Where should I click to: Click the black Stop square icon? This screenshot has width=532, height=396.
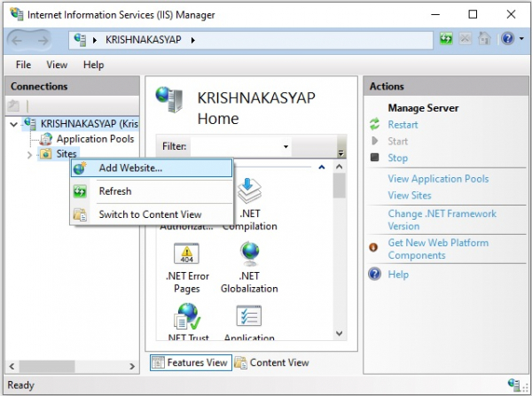click(374, 158)
